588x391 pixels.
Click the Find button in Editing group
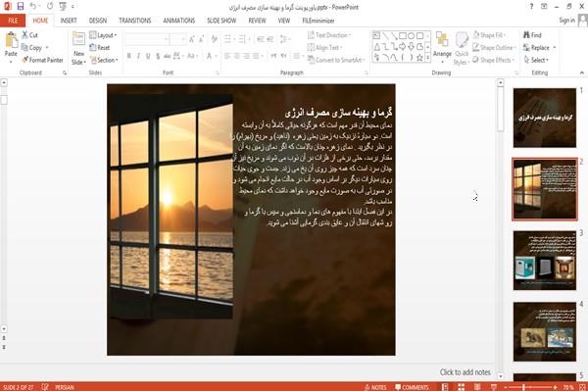coord(532,35)
